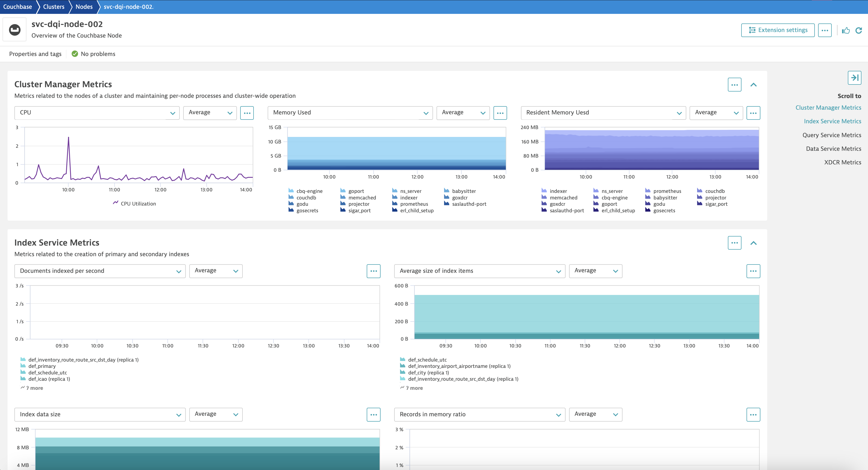Open the Memory Used metric dropdown
868x470 pixels.
(350, 113)
